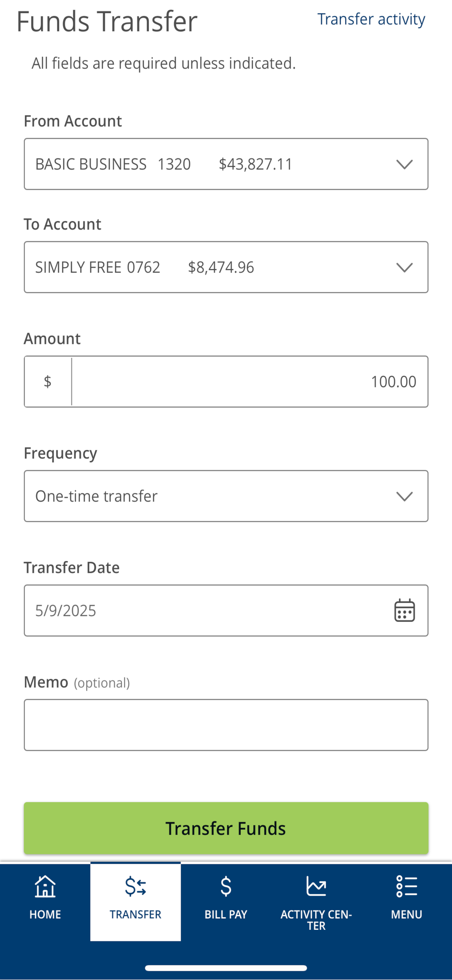Screen dimensions: 452x980
Task: Switch to the BILL PAY tab label
Action: (226, 914)
